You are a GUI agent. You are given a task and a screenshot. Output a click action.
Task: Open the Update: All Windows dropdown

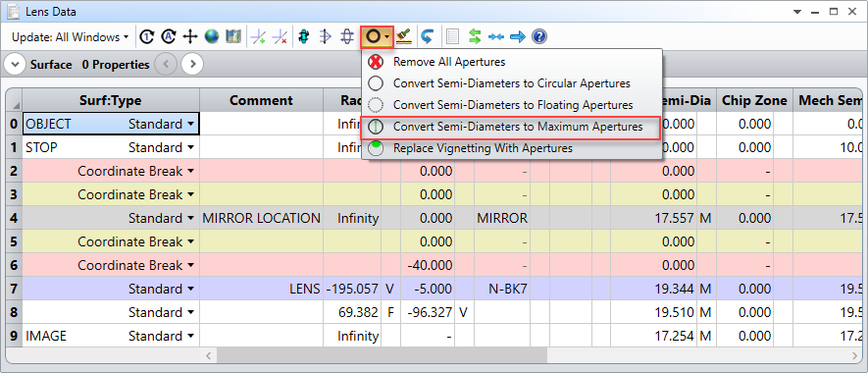click(x=70, y=37)
